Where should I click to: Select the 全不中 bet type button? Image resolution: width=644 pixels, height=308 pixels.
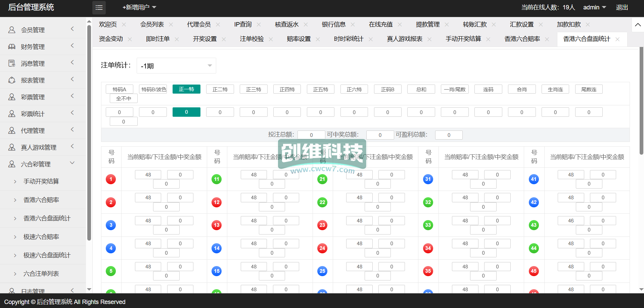[x=124, y=98]
